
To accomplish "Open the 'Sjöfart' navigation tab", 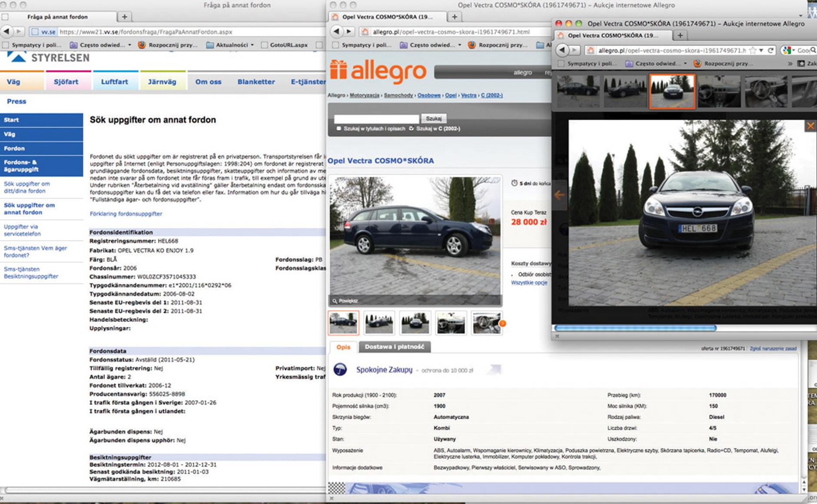I will click(66, 82).
